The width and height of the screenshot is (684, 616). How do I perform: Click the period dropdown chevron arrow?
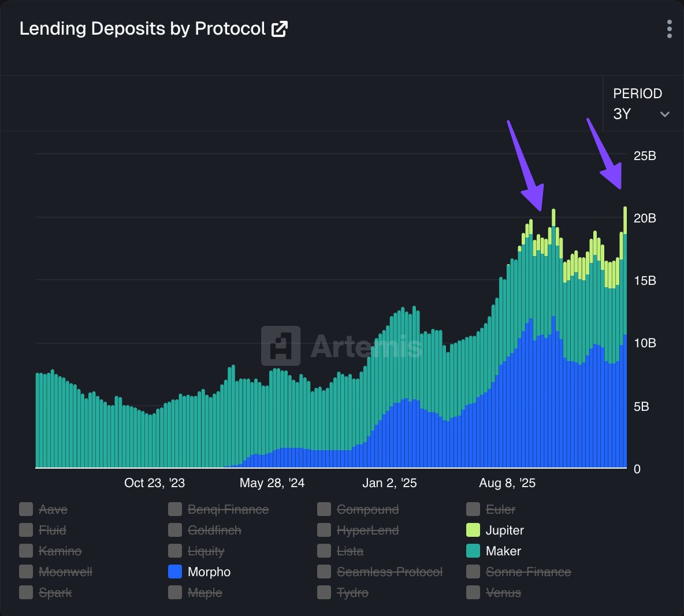click(665, 114)
